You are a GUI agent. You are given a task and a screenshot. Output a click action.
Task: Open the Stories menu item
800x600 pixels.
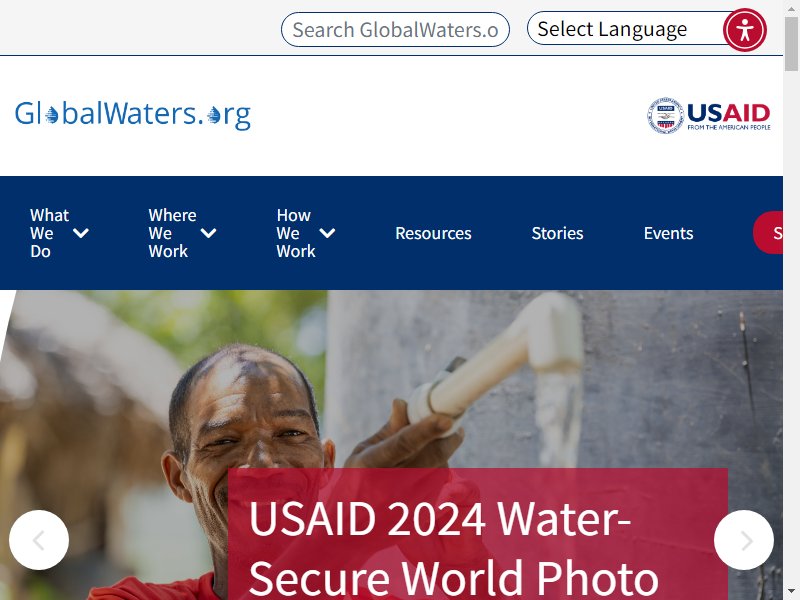pos(557,233)
